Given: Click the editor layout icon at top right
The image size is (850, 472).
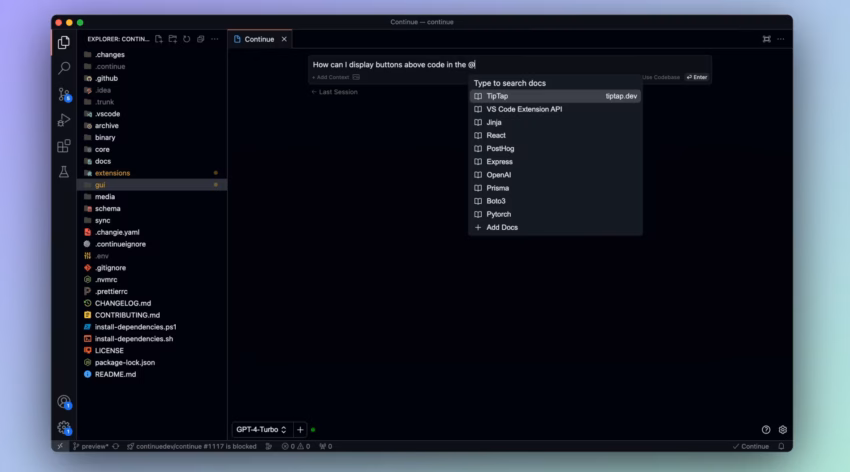Looking at the screenshot, I should pos(767,39).
